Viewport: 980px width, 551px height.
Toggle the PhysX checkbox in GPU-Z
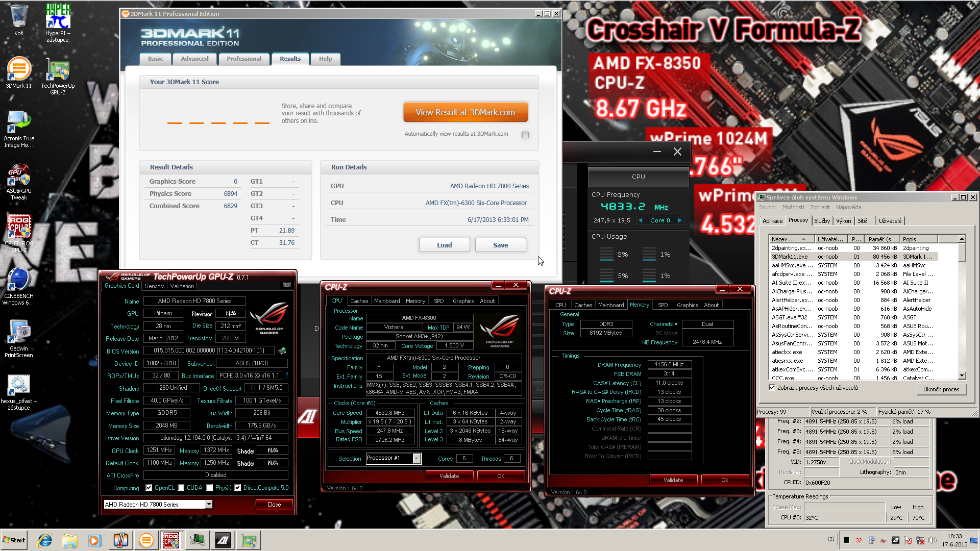click(210, 488)
